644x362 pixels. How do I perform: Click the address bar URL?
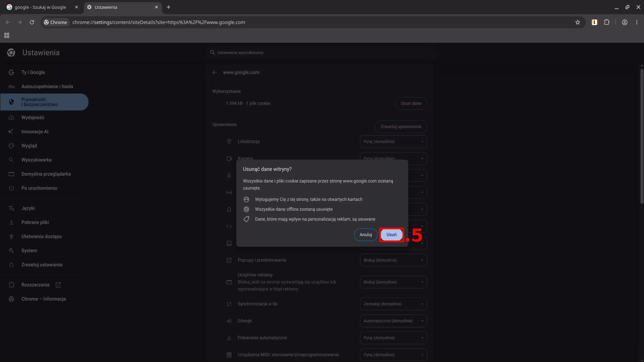click(x=159, y=22)
